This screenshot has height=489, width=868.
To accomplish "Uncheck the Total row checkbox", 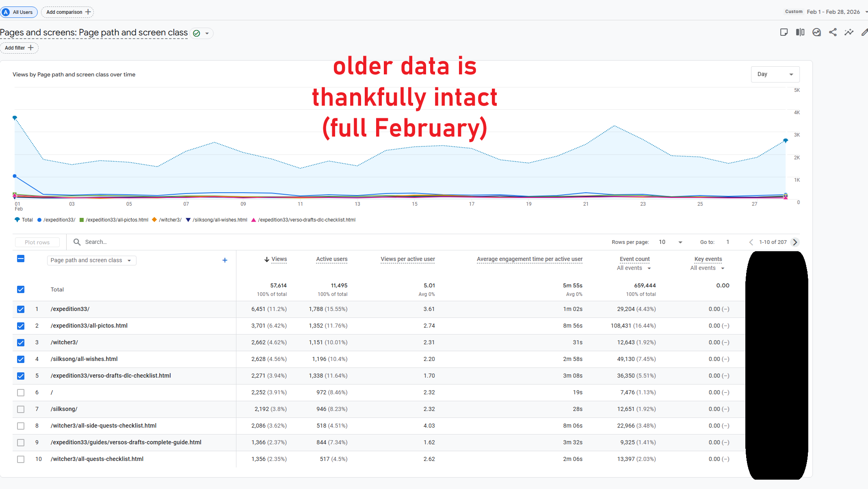I will coord(21,289).
